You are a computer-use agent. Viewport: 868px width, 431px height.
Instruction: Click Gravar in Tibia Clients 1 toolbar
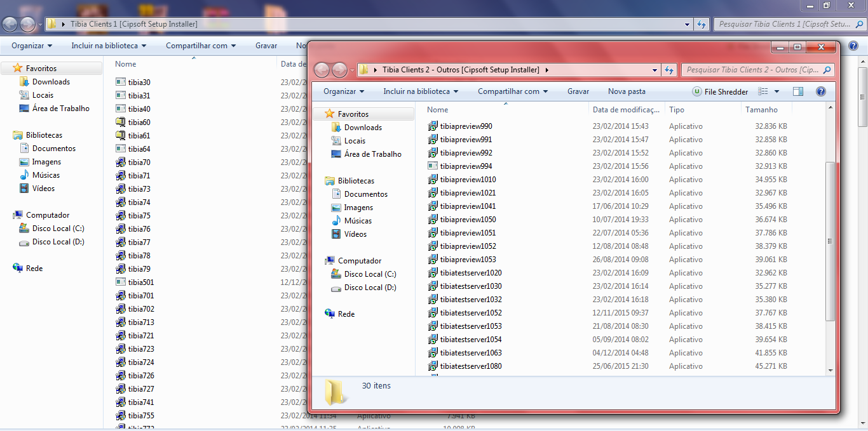pyautogui.click(x=266, y=46)
